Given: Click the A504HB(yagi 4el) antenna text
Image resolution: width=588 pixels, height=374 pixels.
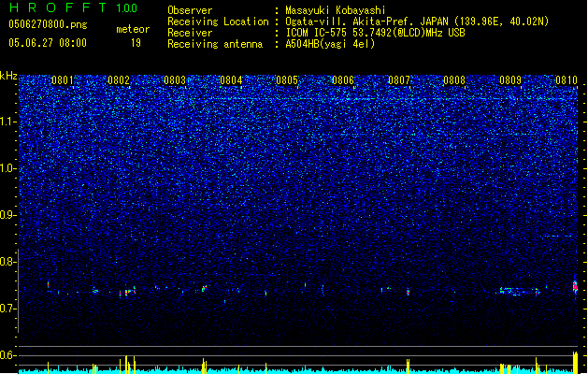Looking at the screenshot, I should (330, 44).
